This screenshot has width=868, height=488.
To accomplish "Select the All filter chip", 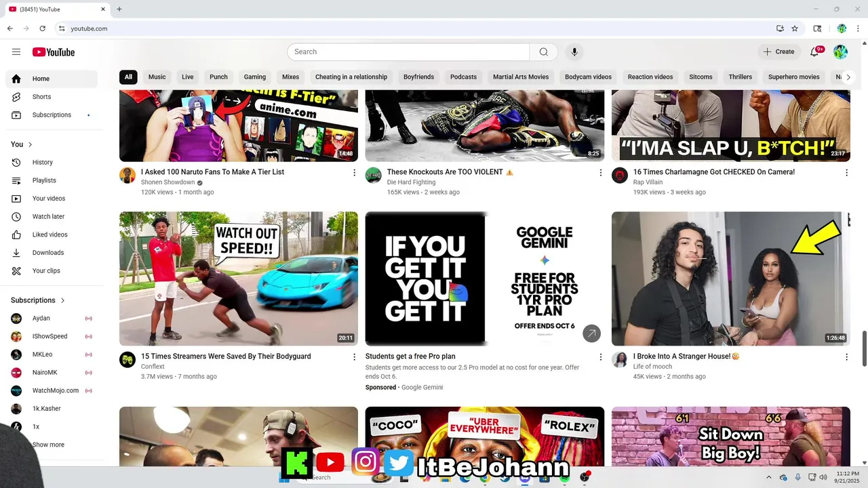I will (128, 77).
